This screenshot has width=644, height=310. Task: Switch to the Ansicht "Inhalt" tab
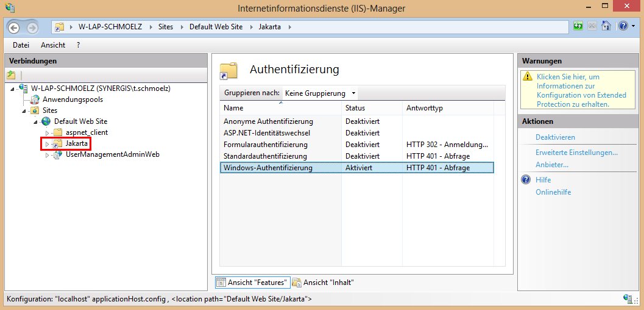coord(324,283)
